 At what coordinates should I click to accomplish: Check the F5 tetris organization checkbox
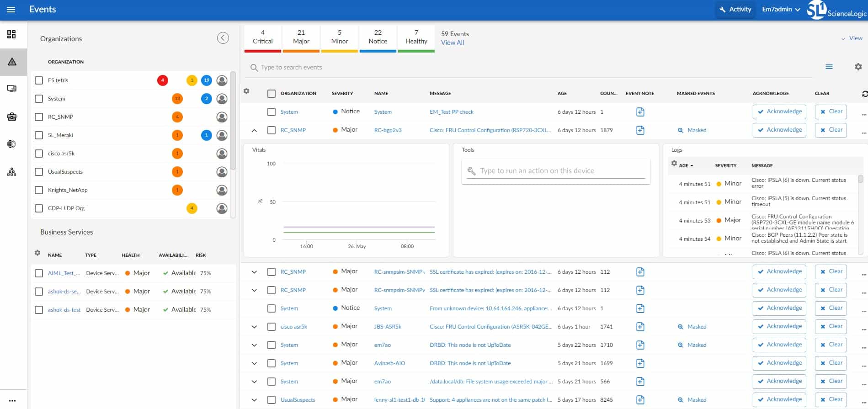39,80
